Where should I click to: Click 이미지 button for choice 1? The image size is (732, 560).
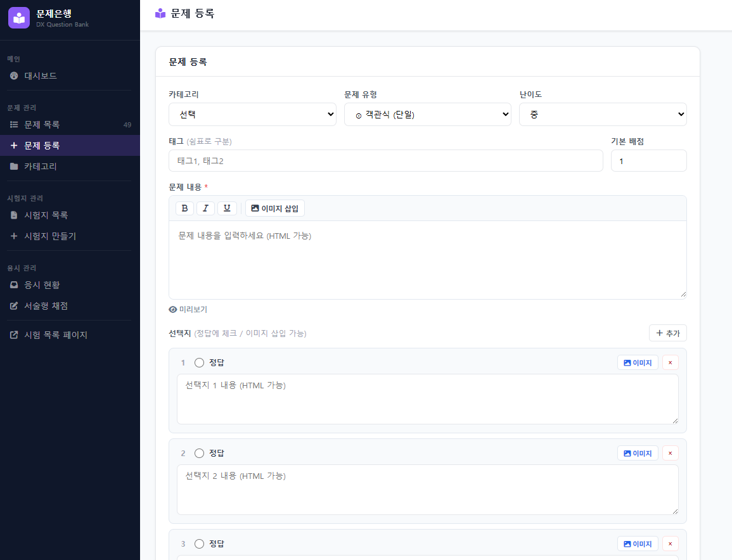(638, 362)
